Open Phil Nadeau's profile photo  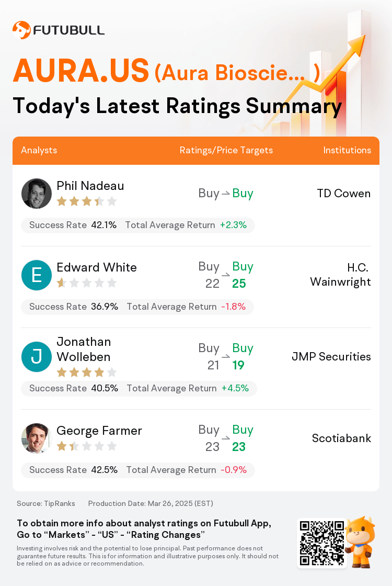click(37, 194)
